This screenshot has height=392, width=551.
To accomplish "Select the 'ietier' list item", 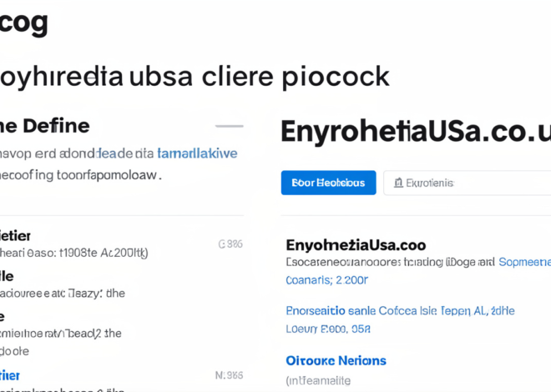I will (x=15, y=235).
